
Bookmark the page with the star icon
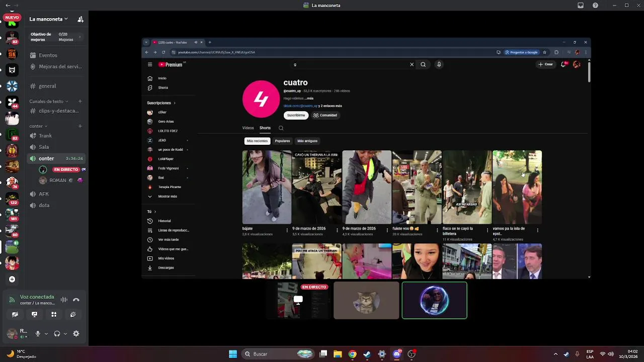544,52
